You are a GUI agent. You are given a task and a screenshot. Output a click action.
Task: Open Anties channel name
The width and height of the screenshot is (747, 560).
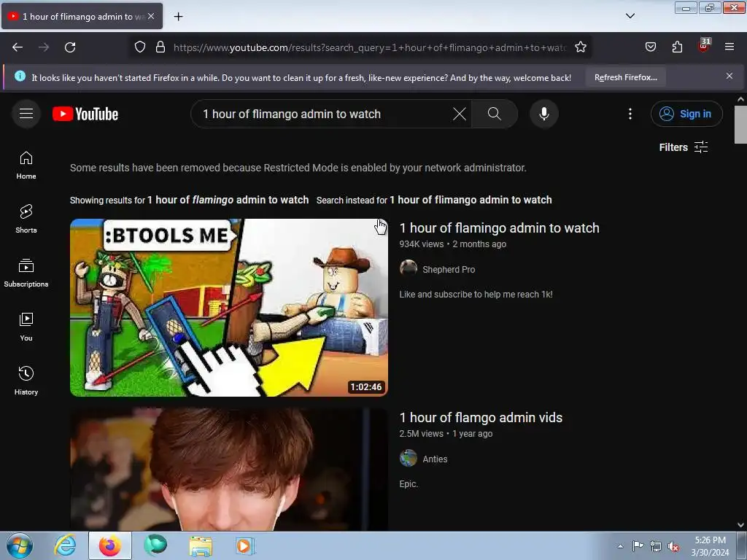point(435,459)
